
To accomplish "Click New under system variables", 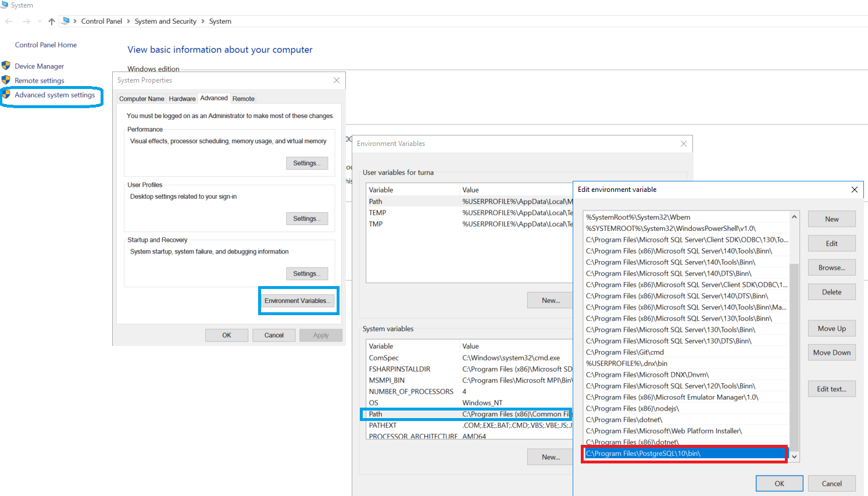I will tap(551, 457).
